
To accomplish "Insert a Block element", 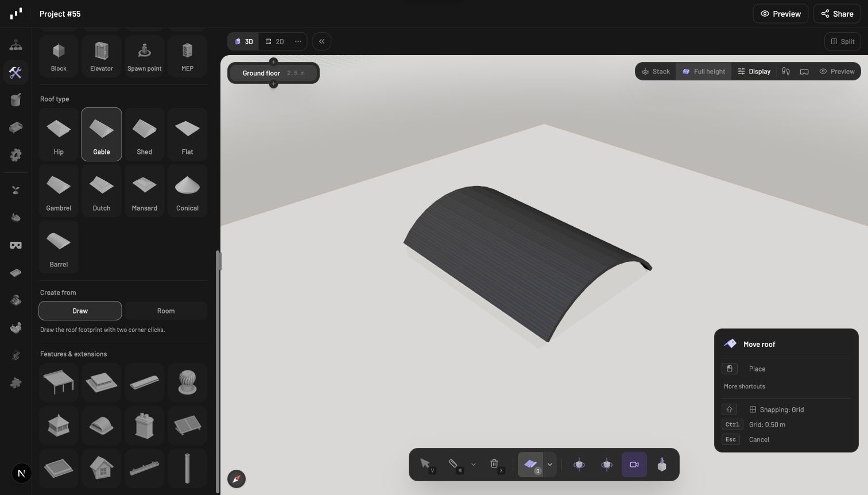I will tap(59, 56).
